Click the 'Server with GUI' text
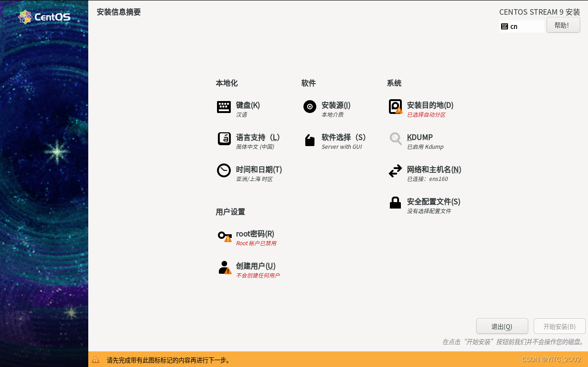Screen dimensions: 588x367 (342, 147)
